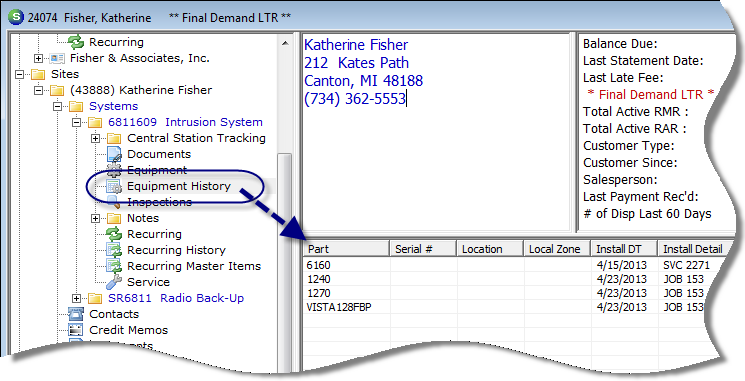The width and height of the screenshot is (745, 381).
Task: Collapse the Sites tree node
Action: (19, 75)
